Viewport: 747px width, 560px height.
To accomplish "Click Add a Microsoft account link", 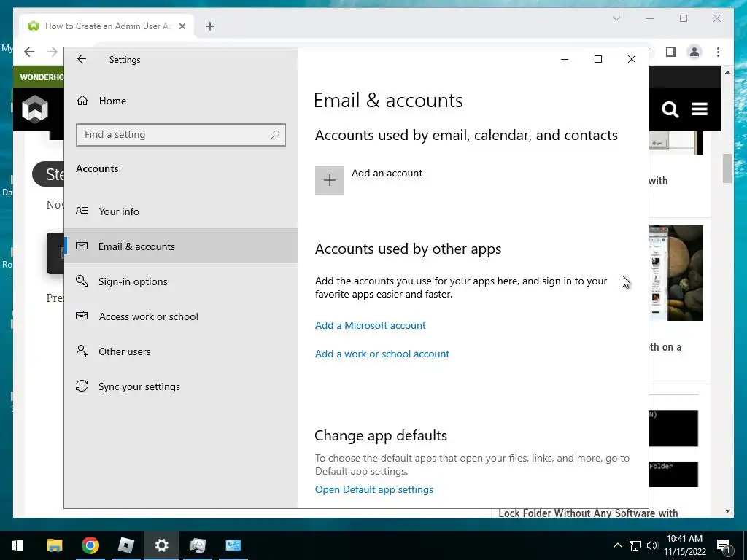I will coord(370,325).
